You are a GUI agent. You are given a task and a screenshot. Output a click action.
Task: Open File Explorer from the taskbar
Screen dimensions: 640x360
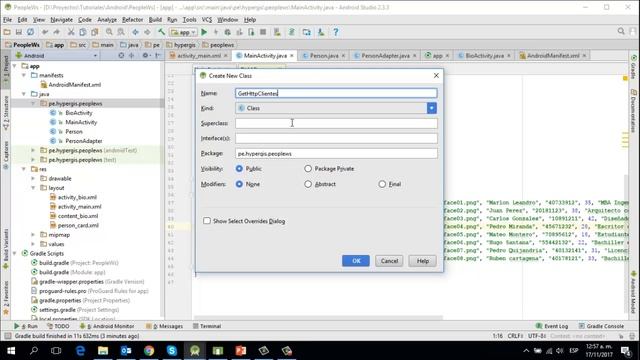point(103,351)
